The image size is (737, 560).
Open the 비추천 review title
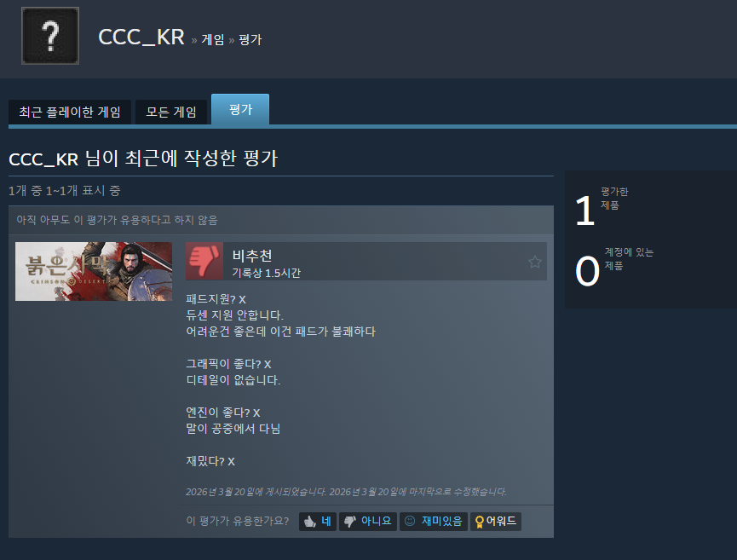click(252, 256)
